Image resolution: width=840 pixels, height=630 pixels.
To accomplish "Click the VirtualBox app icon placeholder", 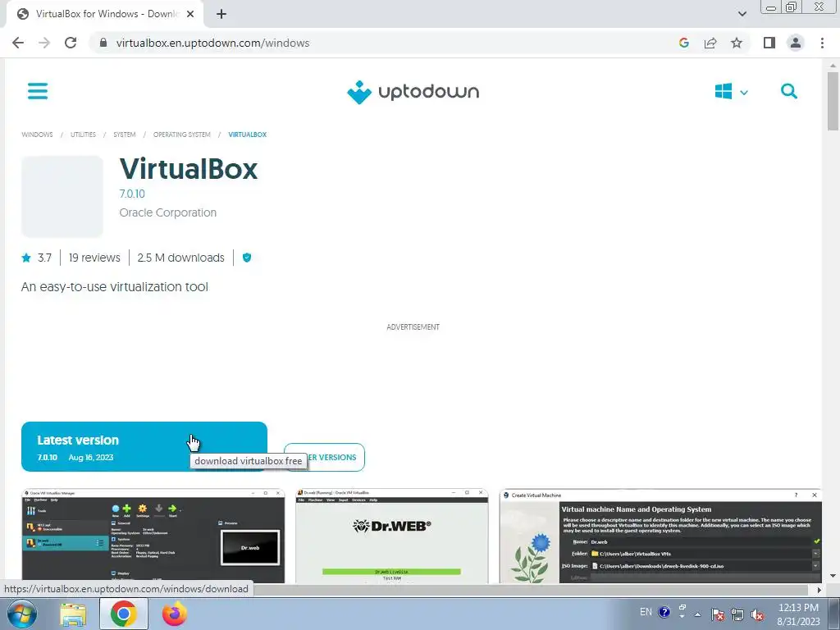I will (62, 197).
